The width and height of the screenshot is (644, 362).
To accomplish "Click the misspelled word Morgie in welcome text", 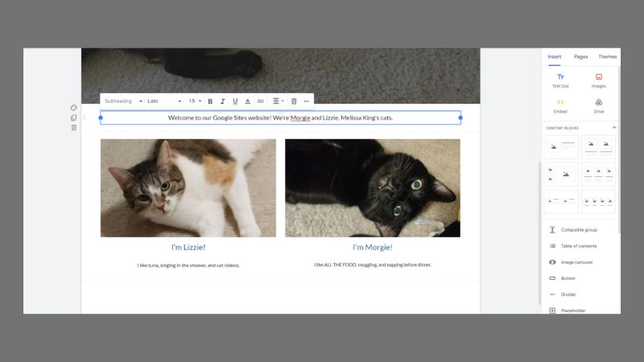I will pos(300,117).
